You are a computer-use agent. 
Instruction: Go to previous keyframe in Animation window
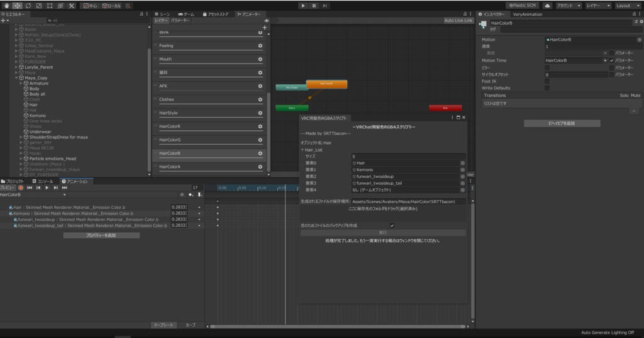[x=38, y=188]
